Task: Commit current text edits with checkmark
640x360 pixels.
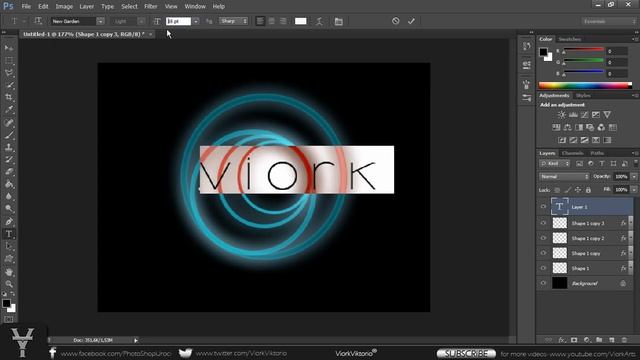Action: [411, 21]
